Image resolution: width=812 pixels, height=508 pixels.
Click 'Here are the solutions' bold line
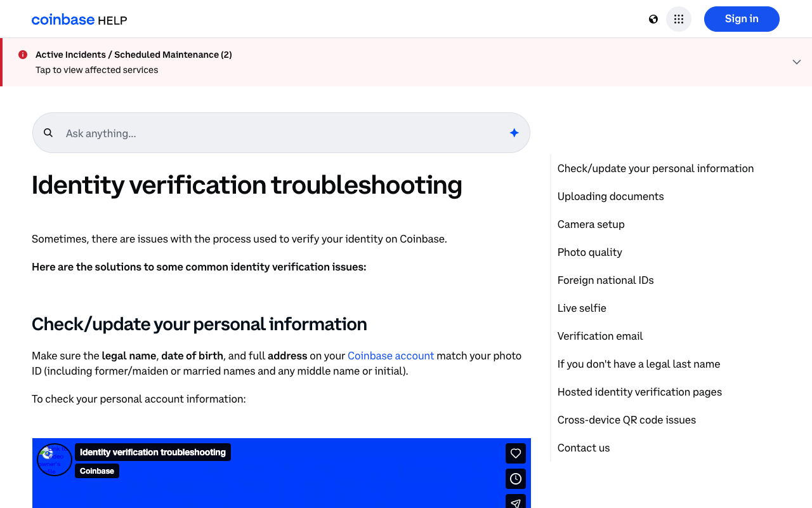pyautogui.click(x=199, y=267)
